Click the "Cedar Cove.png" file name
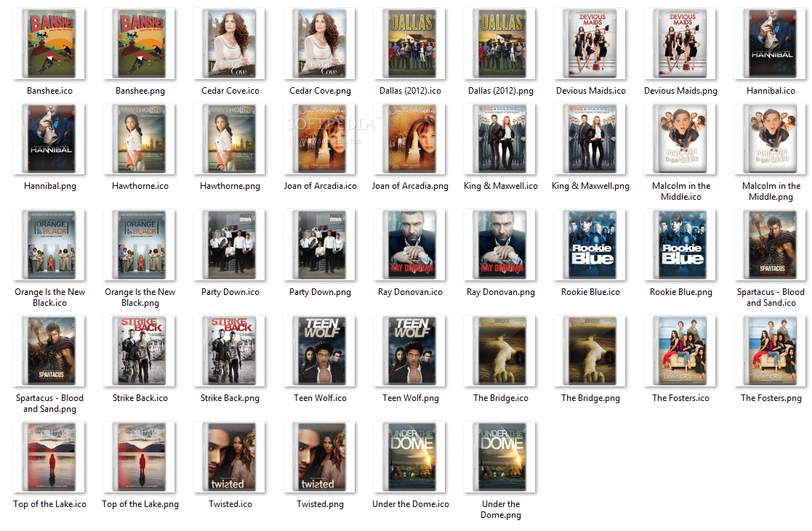This screenshot has height=531, width=812. [320, 91]
